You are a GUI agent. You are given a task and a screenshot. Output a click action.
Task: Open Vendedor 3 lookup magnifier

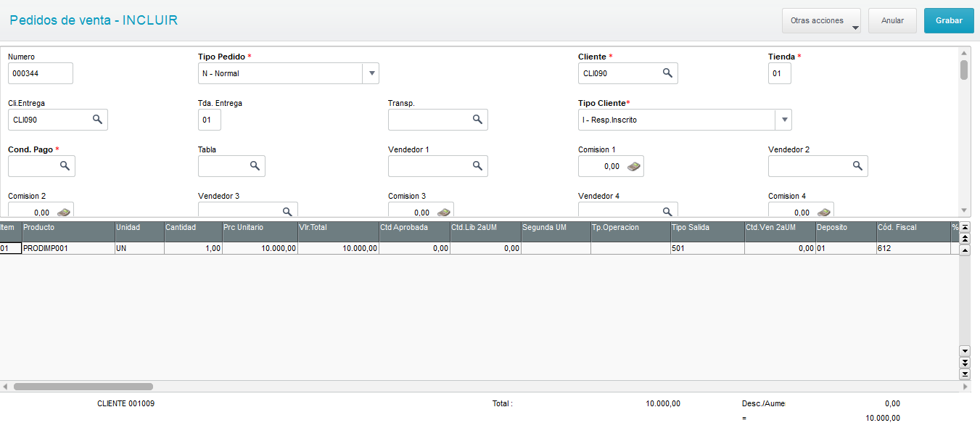pyautogui.click(x=287, y=211)
